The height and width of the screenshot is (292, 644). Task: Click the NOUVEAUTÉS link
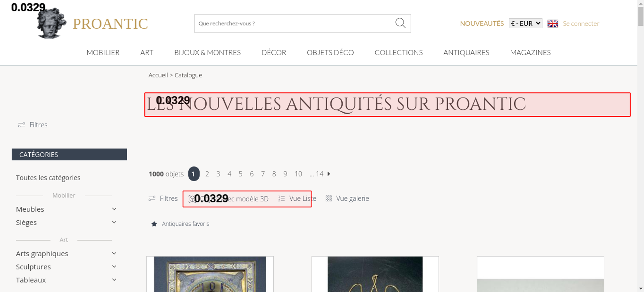pyautogui.click(x=482, y=23)
